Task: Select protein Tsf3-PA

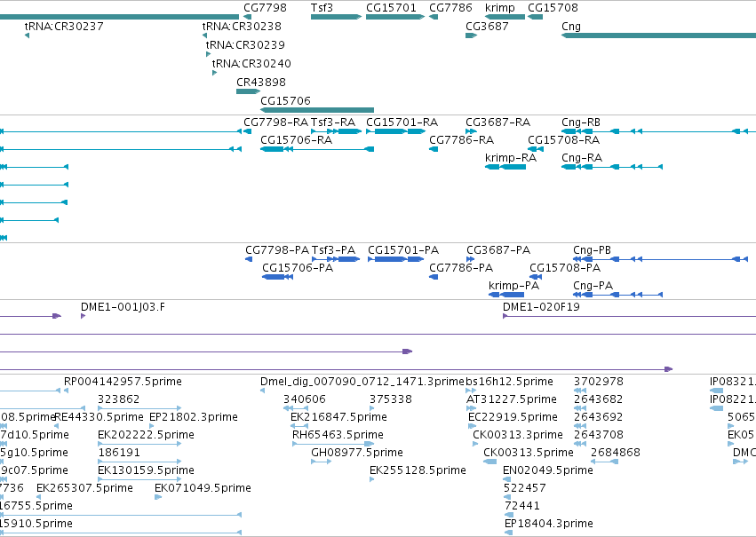Action: click(333, 250)
